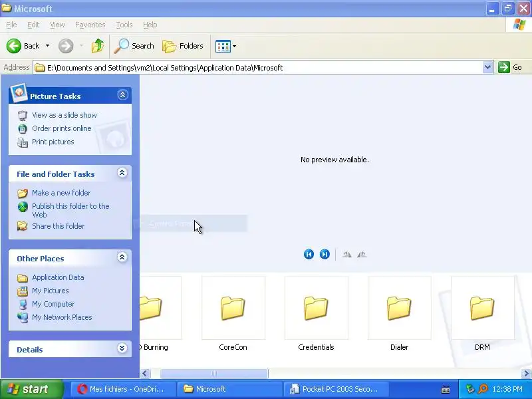Screen dimensions: 532x399
Task: Click Rotate Clockwise filmstrip button
Action: point(346,255)
